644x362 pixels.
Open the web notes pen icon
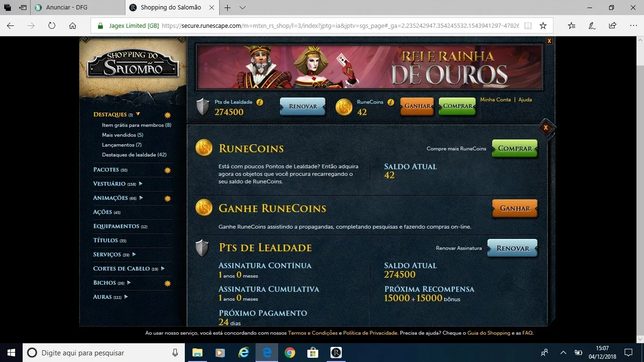coord(592,25)
